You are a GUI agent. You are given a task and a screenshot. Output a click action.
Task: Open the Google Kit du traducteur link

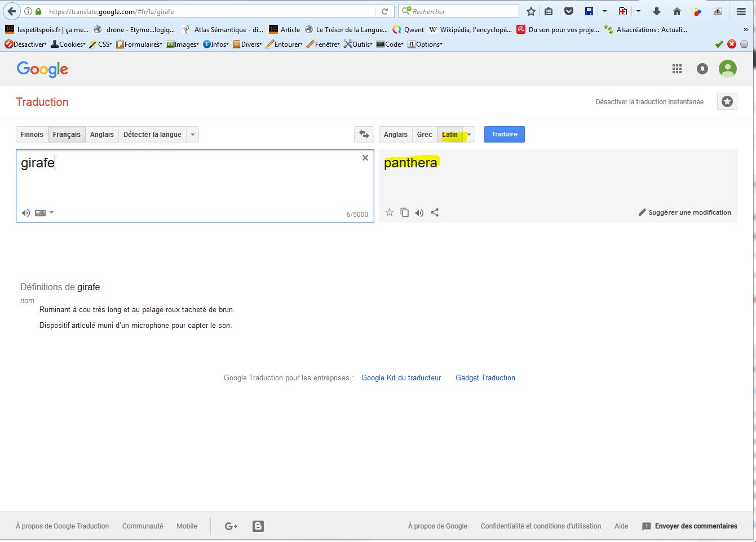point(401,377)
